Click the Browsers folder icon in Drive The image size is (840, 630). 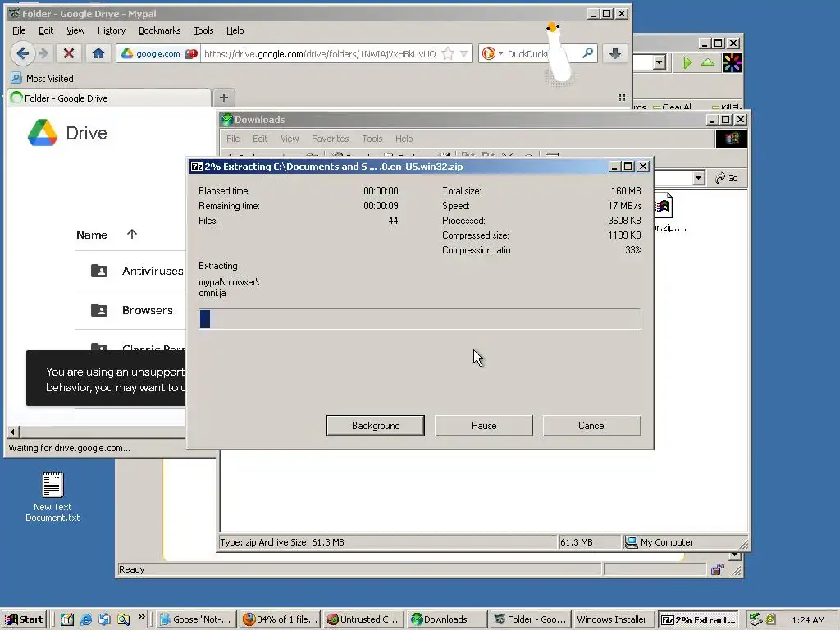pyautogui.click(x=99, y=309)
